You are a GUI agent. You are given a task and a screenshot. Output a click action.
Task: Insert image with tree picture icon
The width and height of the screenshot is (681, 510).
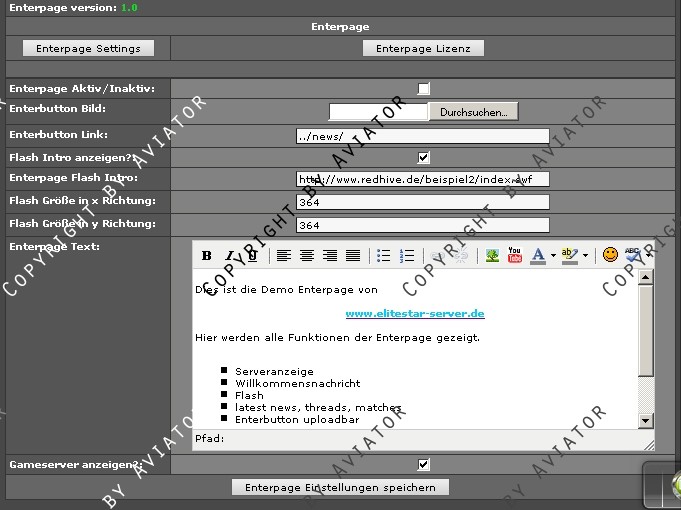coord(492,255)
